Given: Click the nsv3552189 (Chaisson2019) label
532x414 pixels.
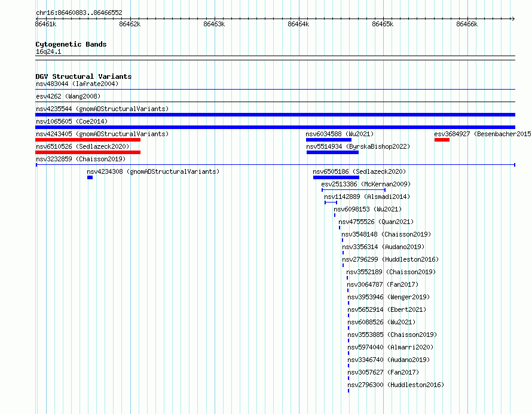Looking at the screenshot, I should 391,272.
